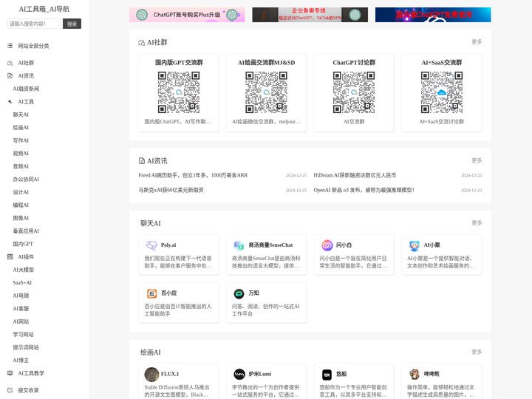Viewport: 532px width, 399px height.
Task: Click 更多 in the 绘画AI section
Action: [477, 352]
